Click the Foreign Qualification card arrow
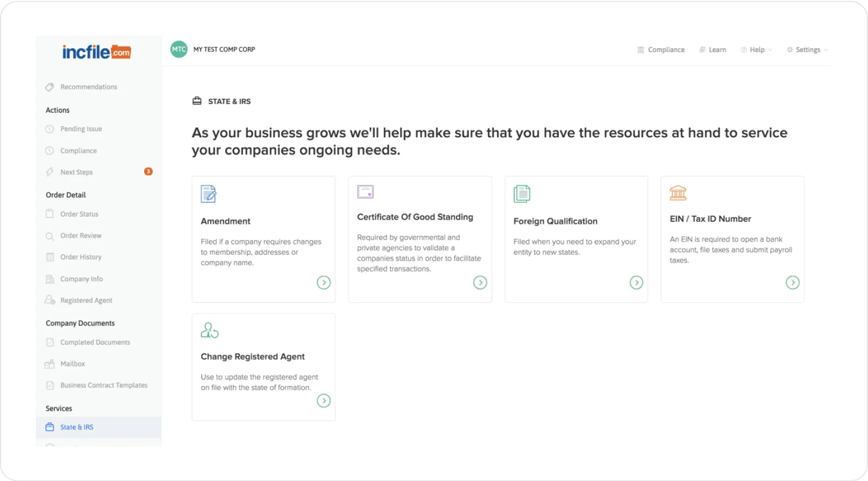The width and height of the screenshot is (868, 481). pyautogui.click(x=636, y=283)
